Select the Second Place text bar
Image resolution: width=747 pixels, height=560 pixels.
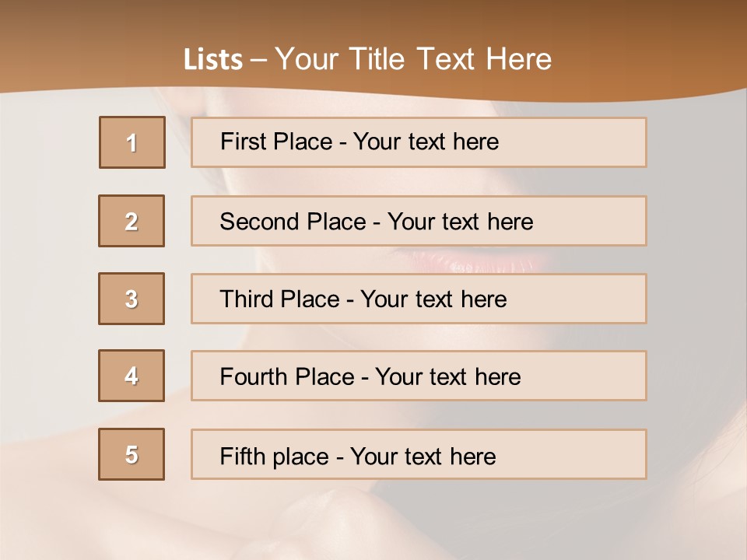(x=419, y=221)
